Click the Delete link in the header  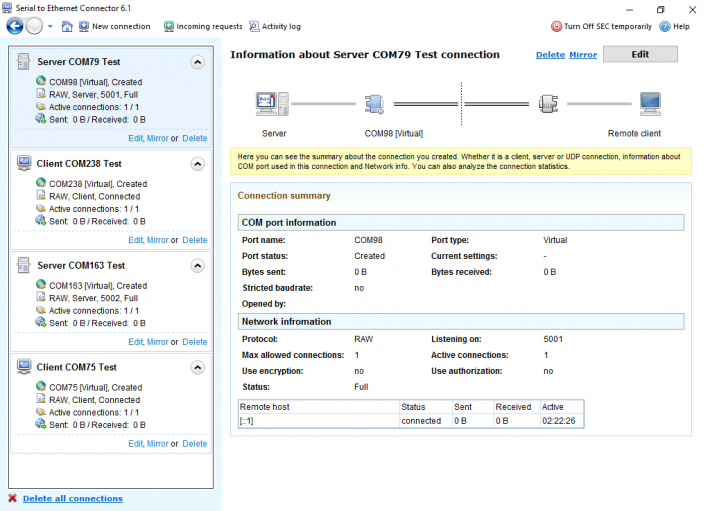(550, 55)
